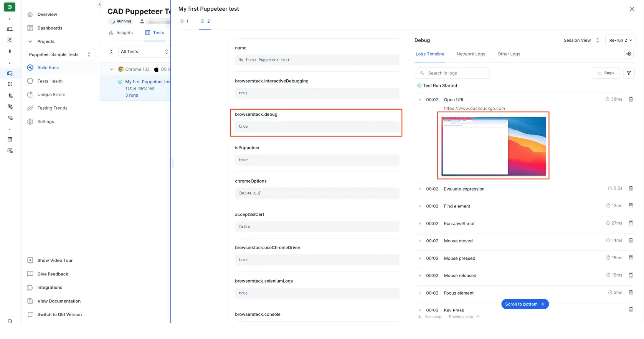644x339 pixels.
Task: Click the log icon on Open URL row
Action: (631, 99)
